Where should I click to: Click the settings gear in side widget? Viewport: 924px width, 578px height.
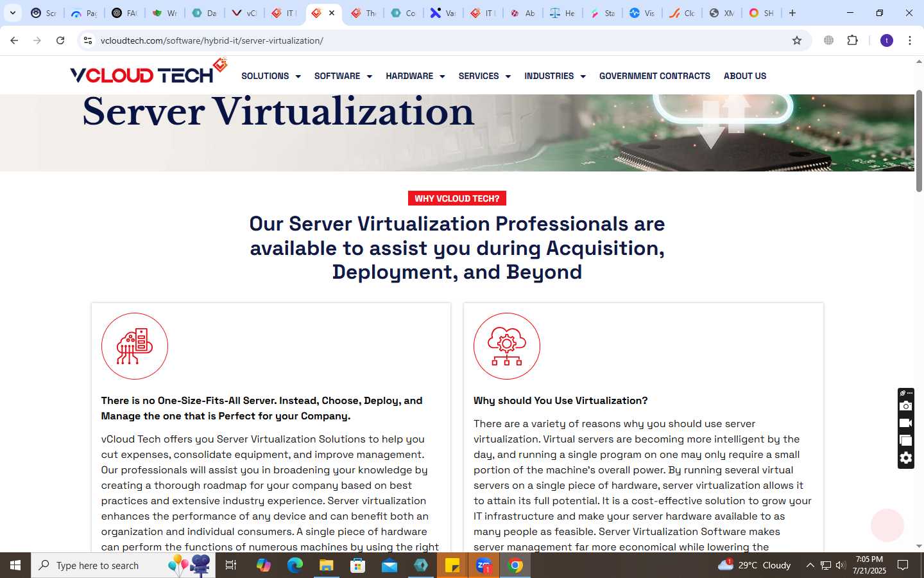906,458
